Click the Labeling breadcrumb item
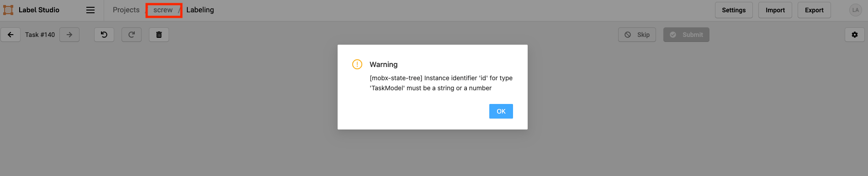 pos(200,10)
